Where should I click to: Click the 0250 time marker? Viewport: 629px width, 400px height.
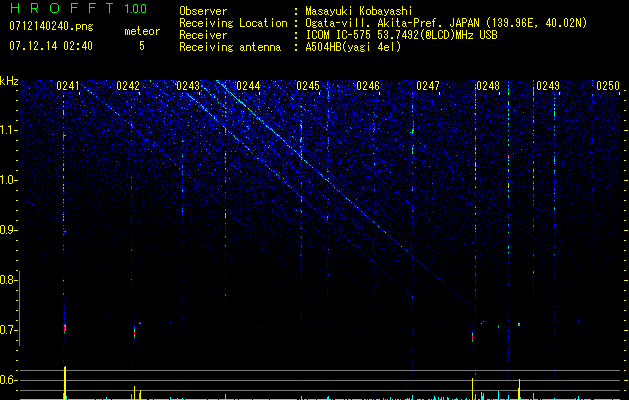click(x=608, y=85)
